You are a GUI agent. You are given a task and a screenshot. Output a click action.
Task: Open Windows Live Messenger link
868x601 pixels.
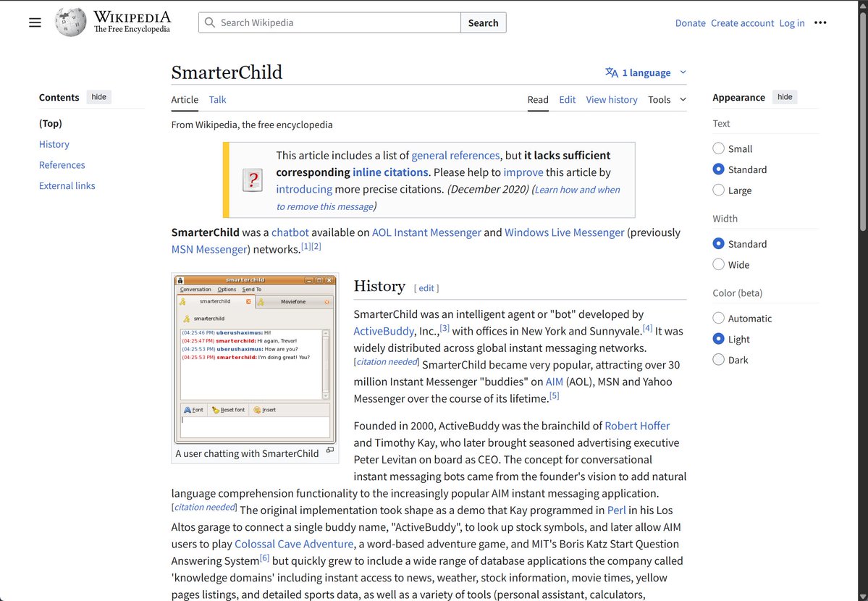(564, 232)
